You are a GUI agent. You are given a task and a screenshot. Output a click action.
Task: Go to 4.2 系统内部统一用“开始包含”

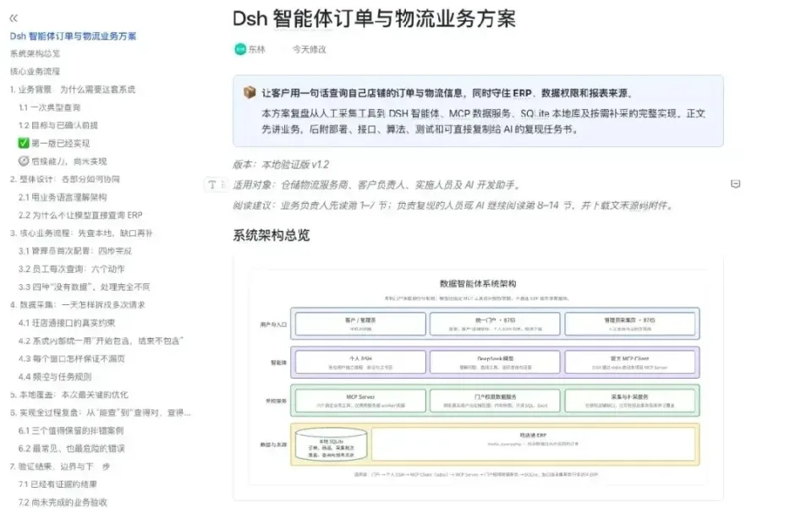(x=101, y=341)
